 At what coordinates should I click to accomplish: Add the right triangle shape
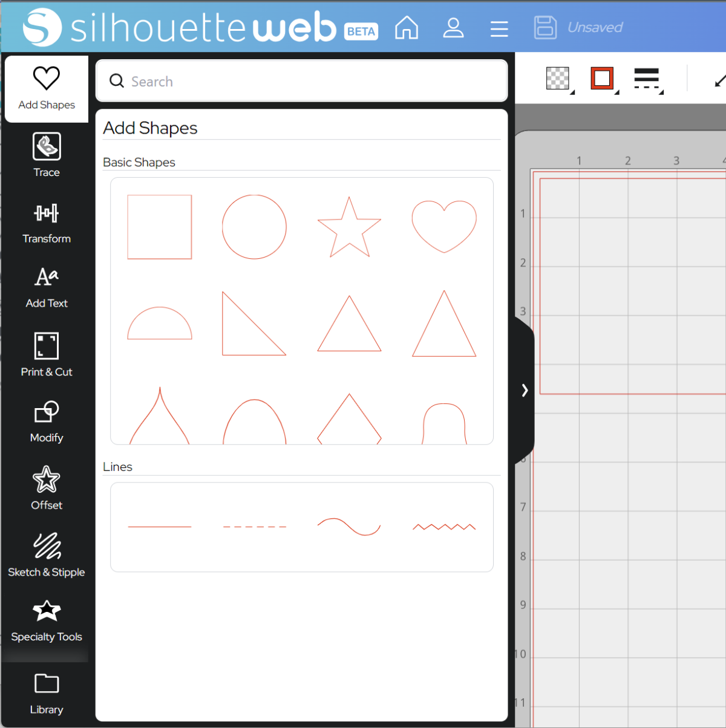[254, 323]
